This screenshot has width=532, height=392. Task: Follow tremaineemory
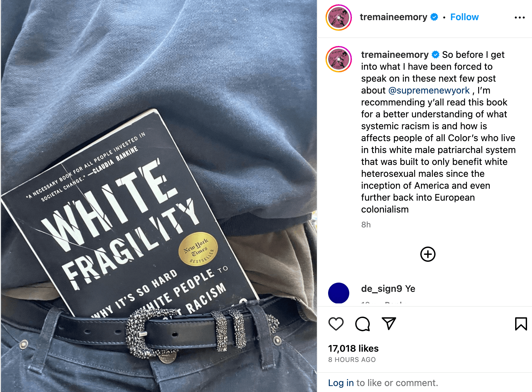coord(464,17)
